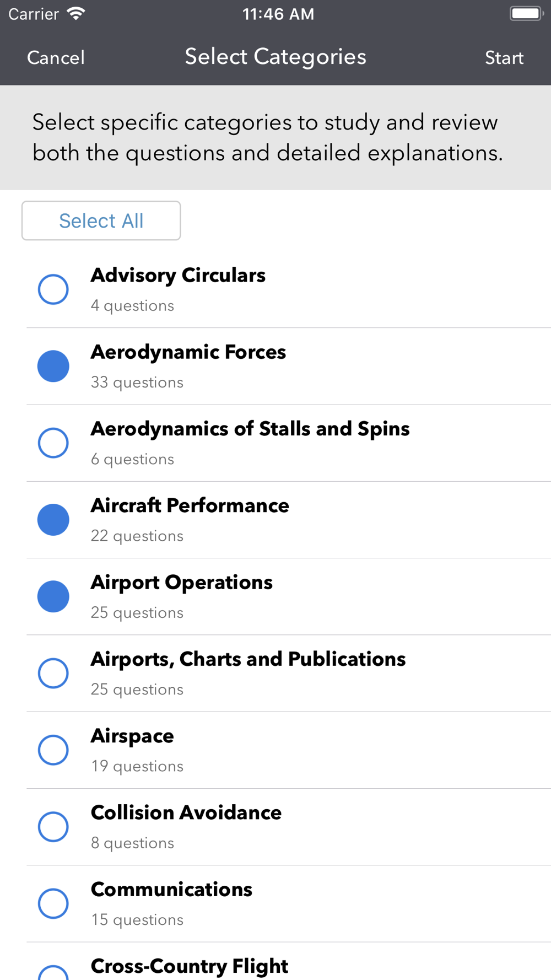The width and height of the screenshot is (551, 980).
Task: Choose the Aerodynamic Forces category title
Action: pyautogui.click(x=188, y=352)
